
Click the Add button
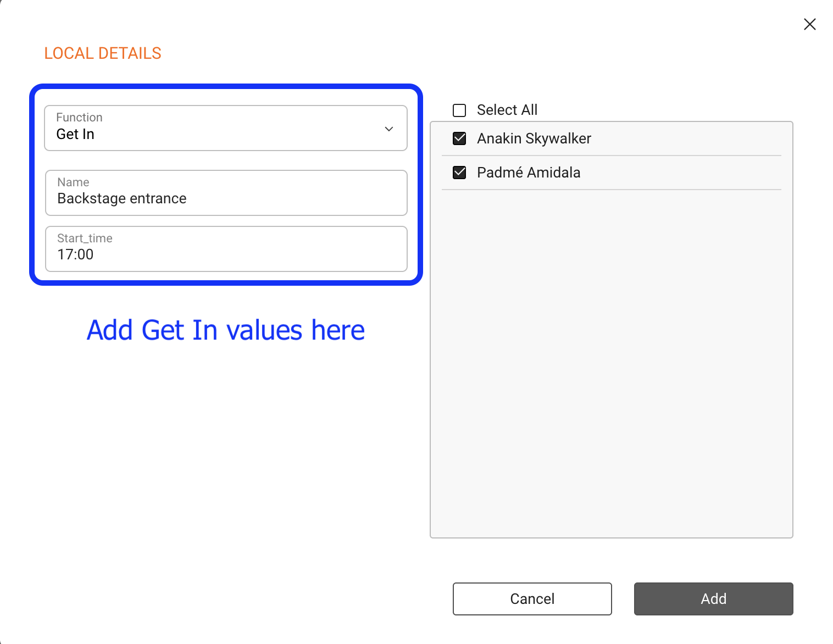(713, 598)
